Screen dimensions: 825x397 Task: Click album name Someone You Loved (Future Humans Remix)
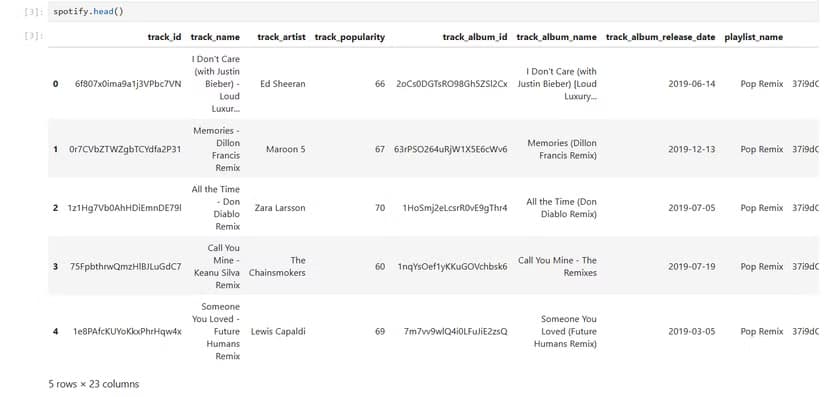click(565, 332)
